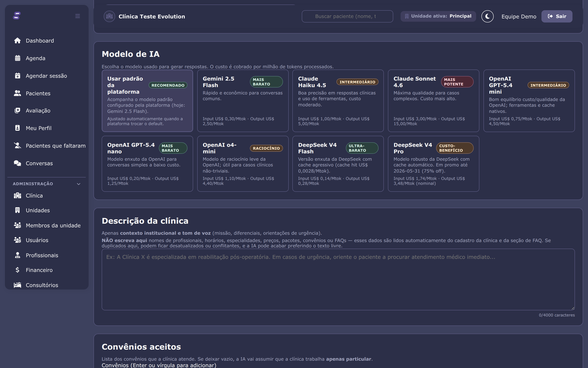Viewport: 588px width, 368px height.
Task: Click the Agendar sessão calendar-plus icon
Action: point(18,76)
